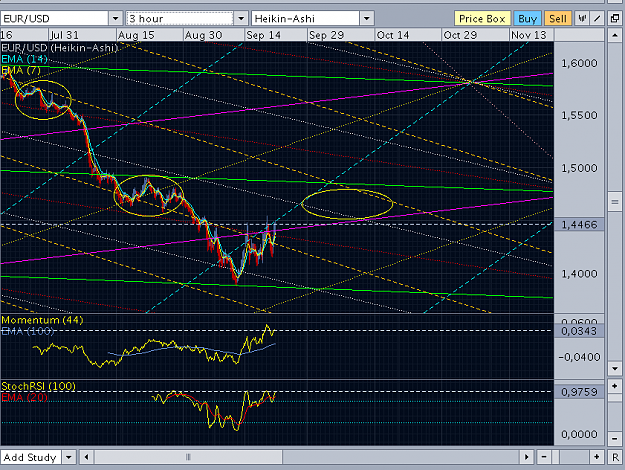Click the Add Study button

pos(30,457)
